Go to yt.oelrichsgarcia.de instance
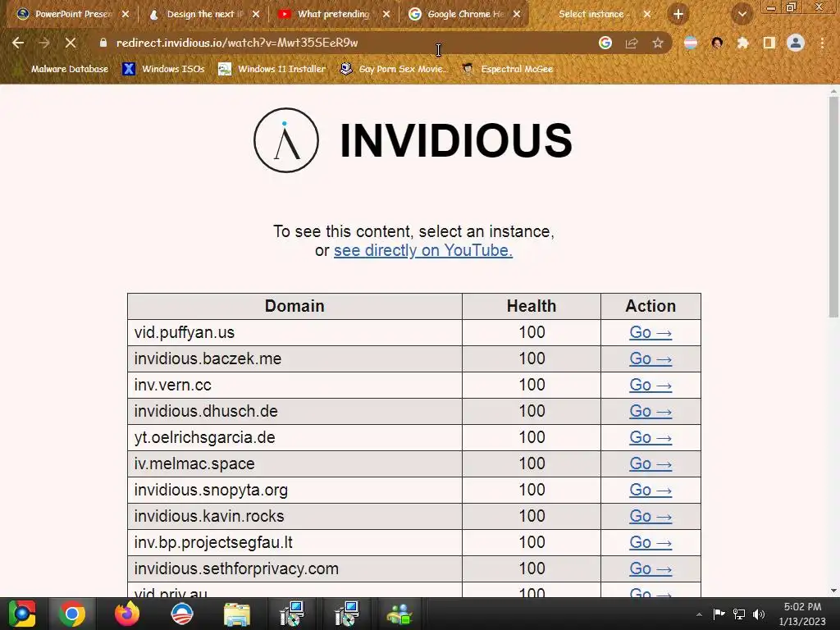Viewport: 840px width, 630px height. pos(651,438)
